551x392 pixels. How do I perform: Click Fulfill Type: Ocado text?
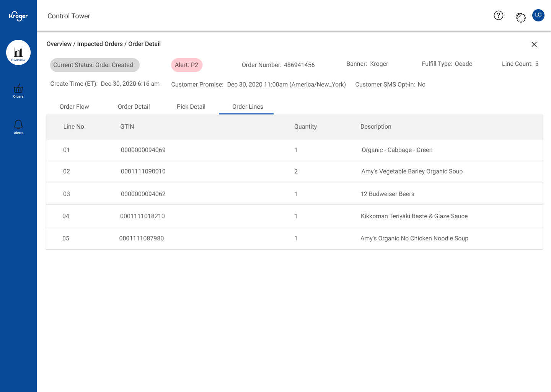pyautogui.click(x=447, y=64)
